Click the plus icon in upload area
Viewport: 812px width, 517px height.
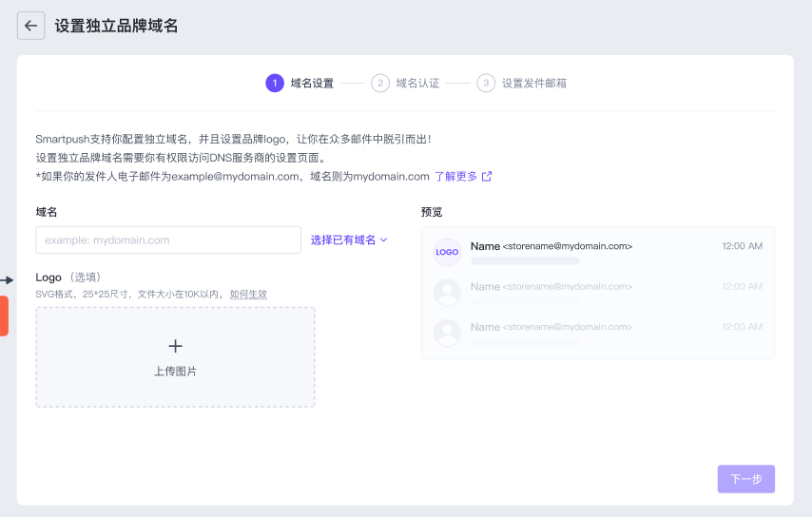pos(175,346)
